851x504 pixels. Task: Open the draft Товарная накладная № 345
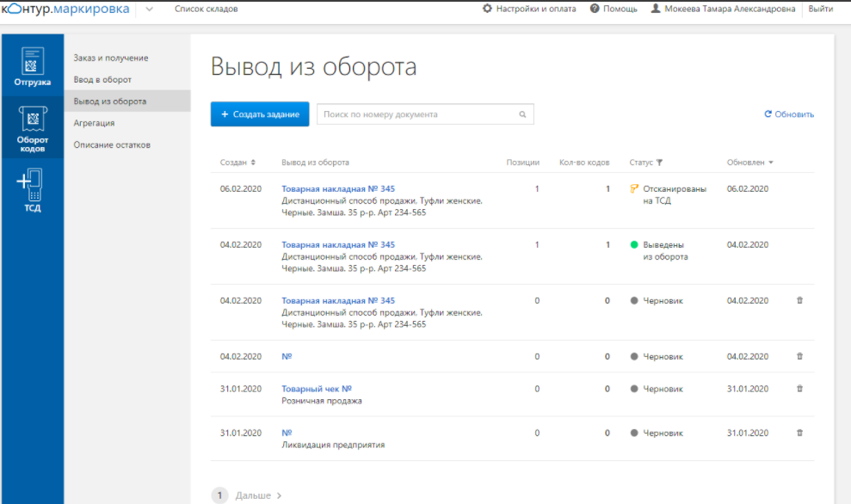tap(338, 300)
